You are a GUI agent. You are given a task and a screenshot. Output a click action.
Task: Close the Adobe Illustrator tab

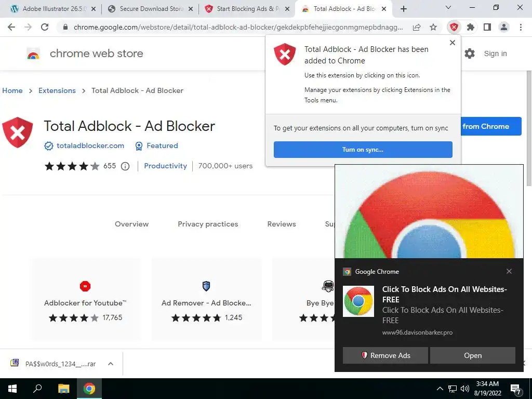(x=94, y=9)
